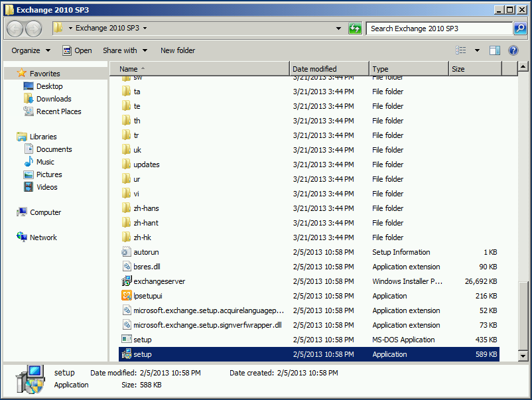Toggle the preview pane
Image resolution: width=532 pixels, height=400 pixels.
coord(494,50)
